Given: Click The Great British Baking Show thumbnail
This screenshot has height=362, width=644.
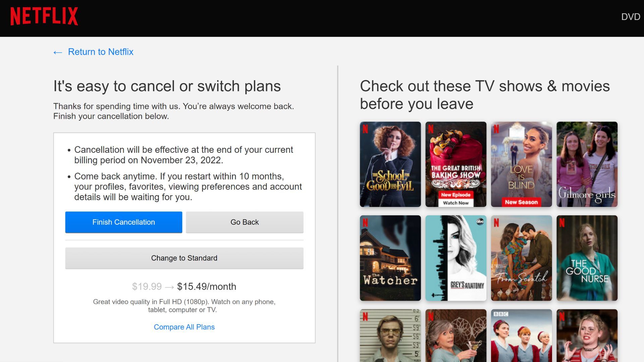Looking at the screenshot, I should 455,164.
